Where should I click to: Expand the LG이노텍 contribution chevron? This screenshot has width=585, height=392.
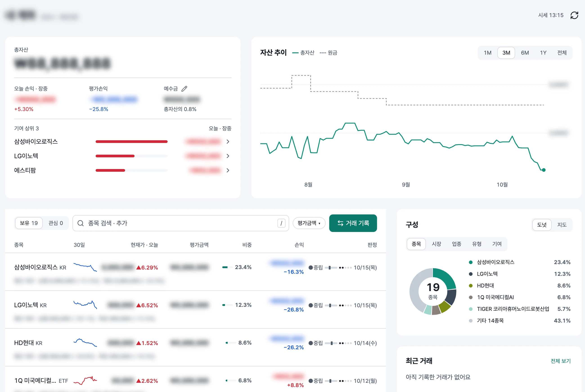[x=228, y=156]
